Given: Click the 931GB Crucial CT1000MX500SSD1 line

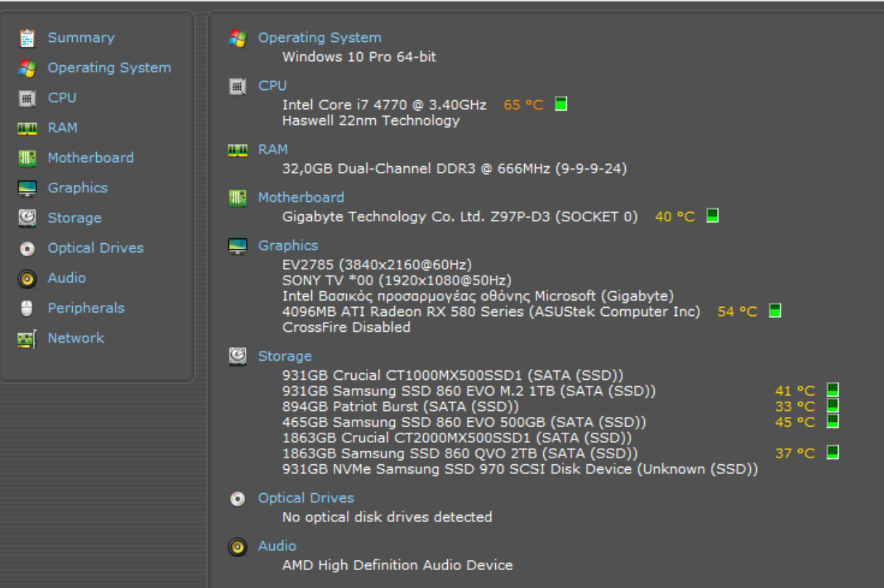Looking at the screenshot, I should click(x=453, y=376).
